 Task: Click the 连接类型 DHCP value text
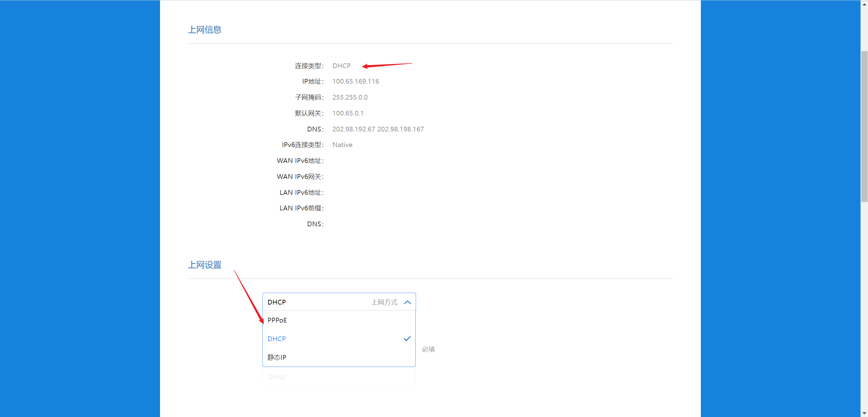coord(341,66)
